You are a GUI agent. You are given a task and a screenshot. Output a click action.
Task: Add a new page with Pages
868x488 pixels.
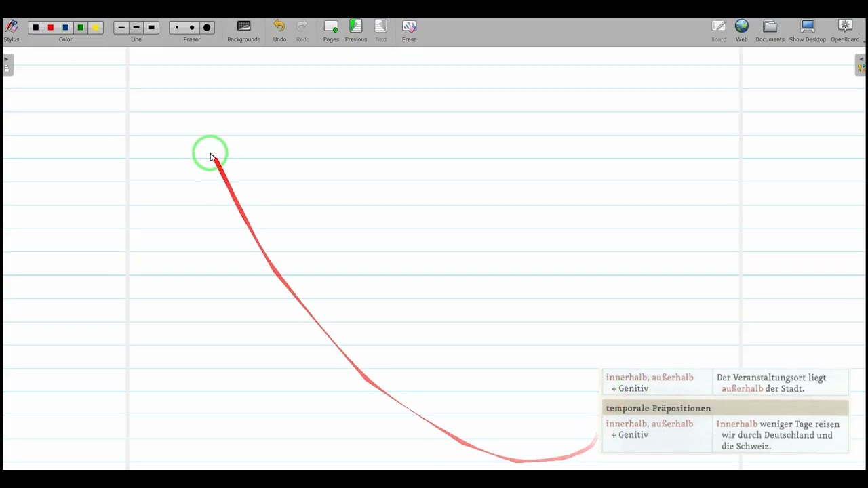tap(331, 31)
